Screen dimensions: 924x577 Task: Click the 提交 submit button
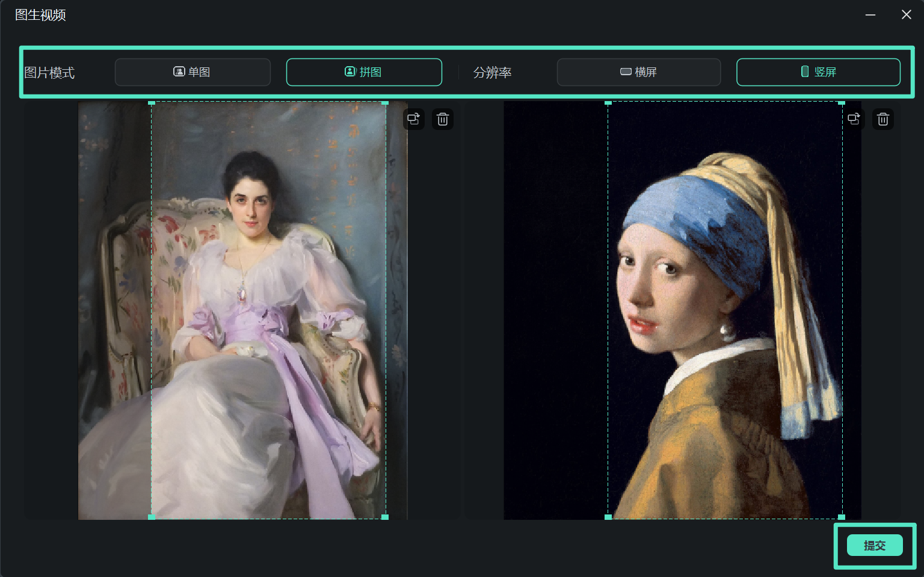tap(875, 545)
